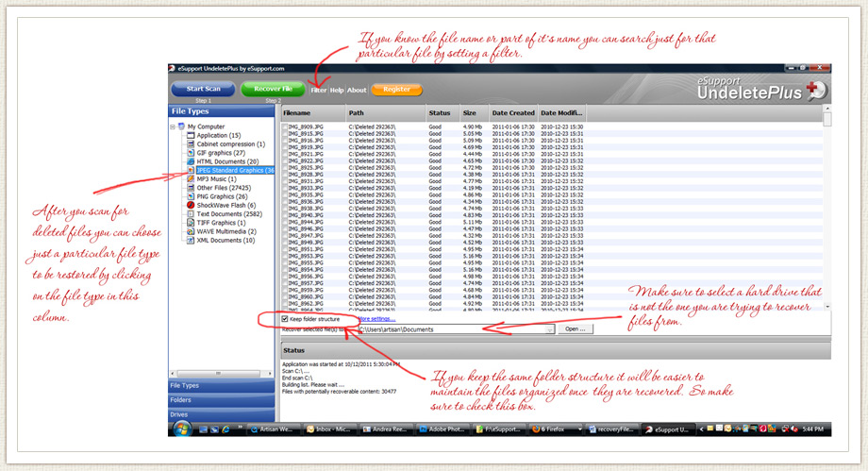Click the Cabinet compression icon

191,144
